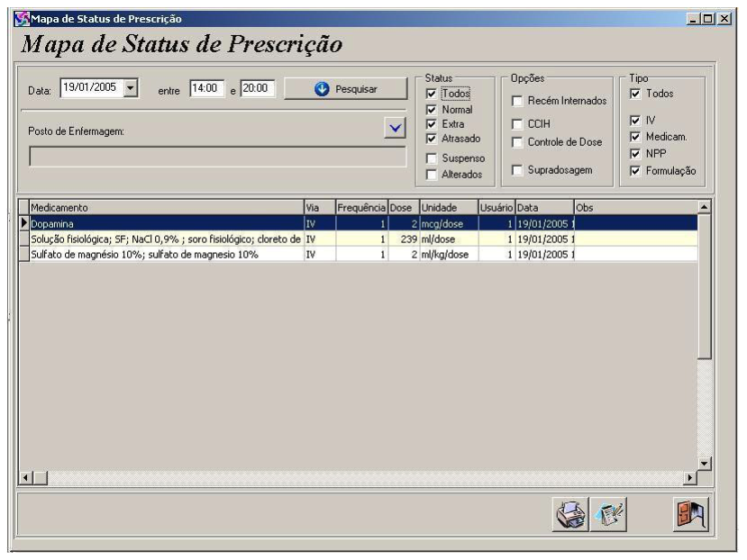Sort by Medicamento column header
Viewport: 747px width, 560px height.
(x=167, y=208)
